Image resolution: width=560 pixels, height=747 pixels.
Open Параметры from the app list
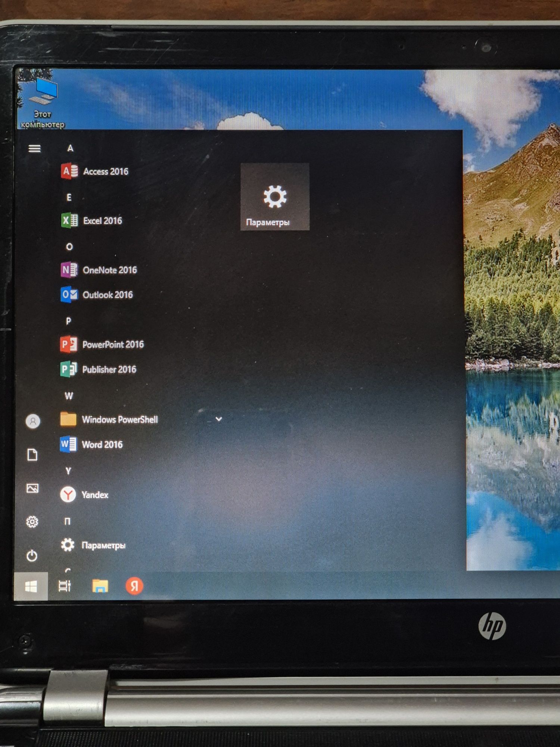93,545
